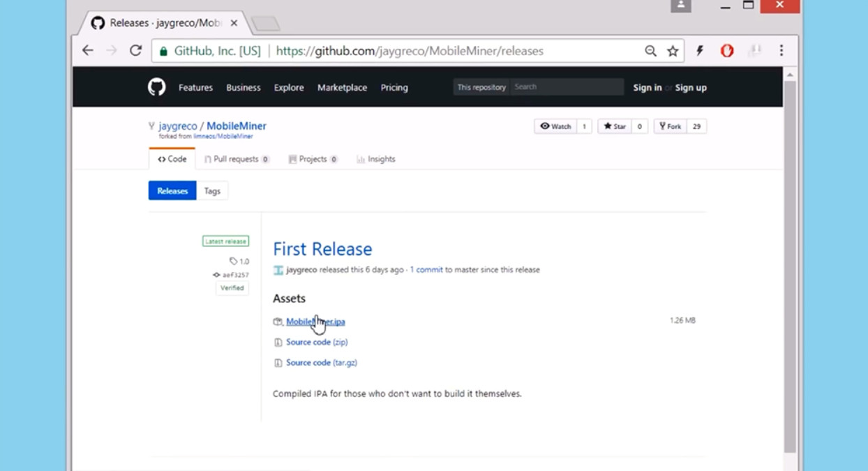Click the file icon beside Source code (zip)
Image resolution: width=868 pixels, height=471 pixels.
tap(278, 343)
